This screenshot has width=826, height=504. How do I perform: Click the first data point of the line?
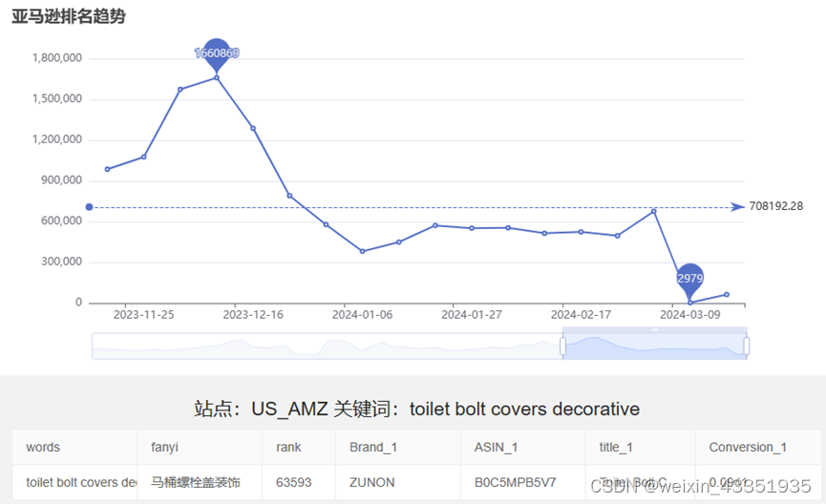[108, 169]
